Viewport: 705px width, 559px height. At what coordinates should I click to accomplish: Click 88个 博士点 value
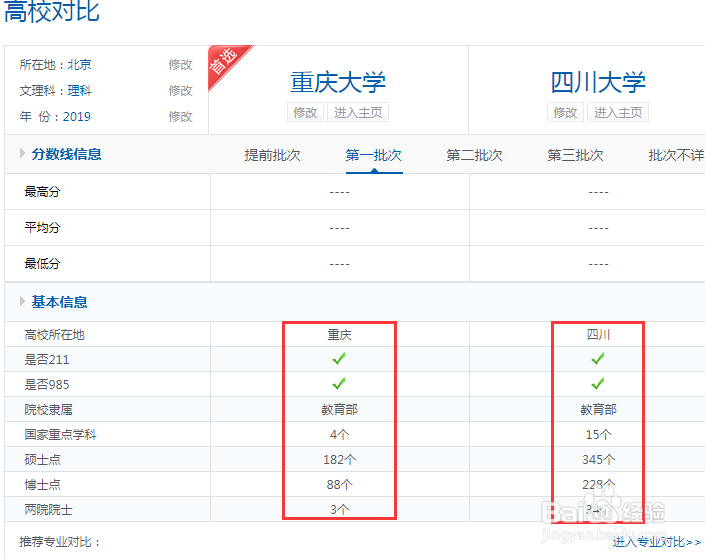pos(339,485)
